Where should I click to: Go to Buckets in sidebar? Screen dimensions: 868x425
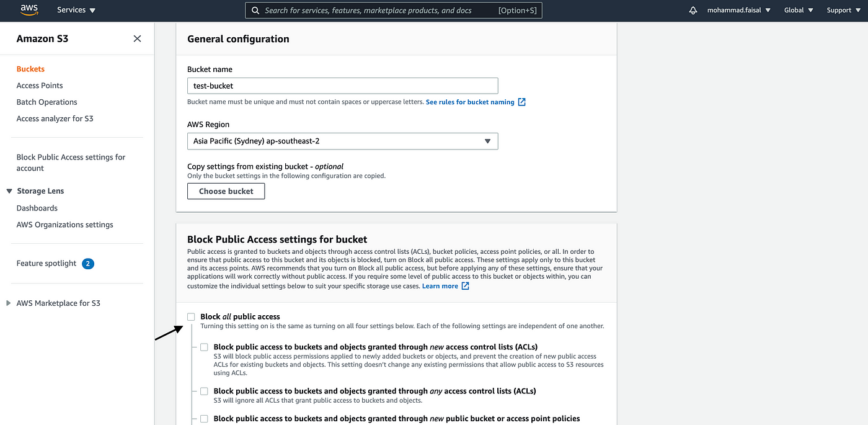(x=30, y=69)
